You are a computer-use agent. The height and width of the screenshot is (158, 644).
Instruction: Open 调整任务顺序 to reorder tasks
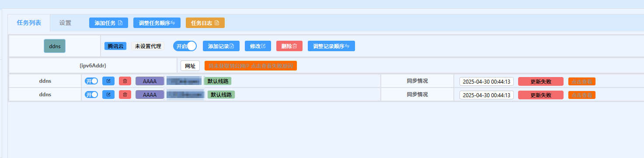coord(157,23)
